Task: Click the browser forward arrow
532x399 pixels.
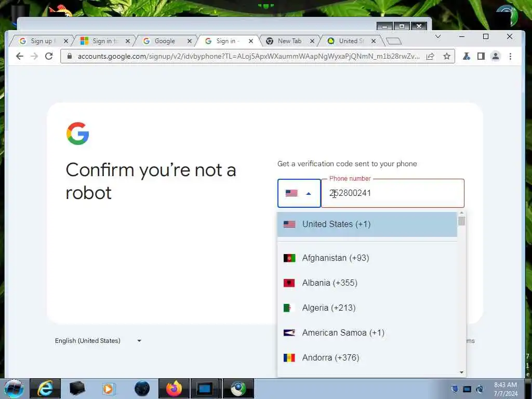Action: [34, 56]
